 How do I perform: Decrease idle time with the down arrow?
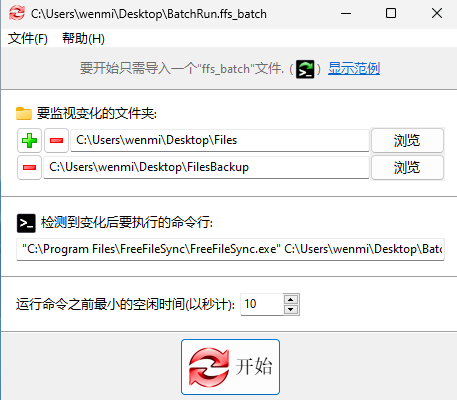click(x=291, y=310)
